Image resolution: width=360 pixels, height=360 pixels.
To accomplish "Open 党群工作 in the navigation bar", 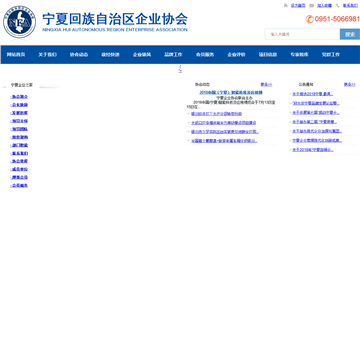I will click(331, 55).
